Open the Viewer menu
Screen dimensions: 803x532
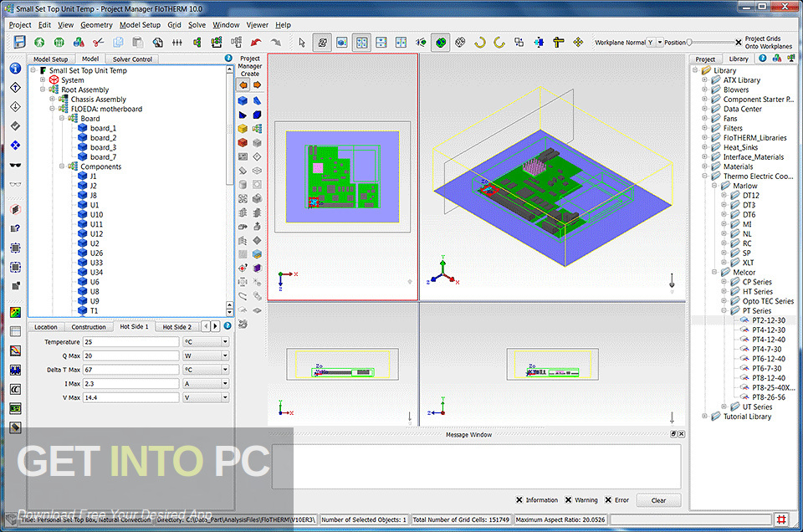click(257, 24)
